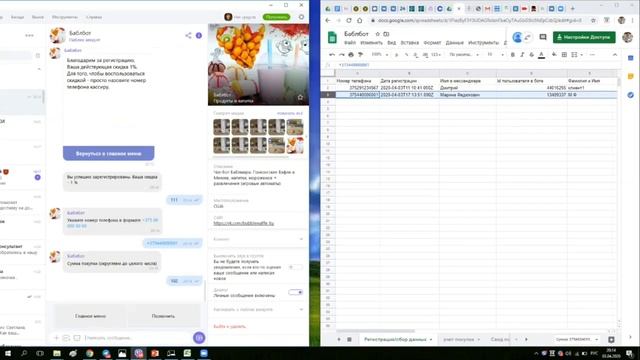The image size is (640, 360).
Task: Open Вставка menu in Google Sheets
Action: coord(410,43)
